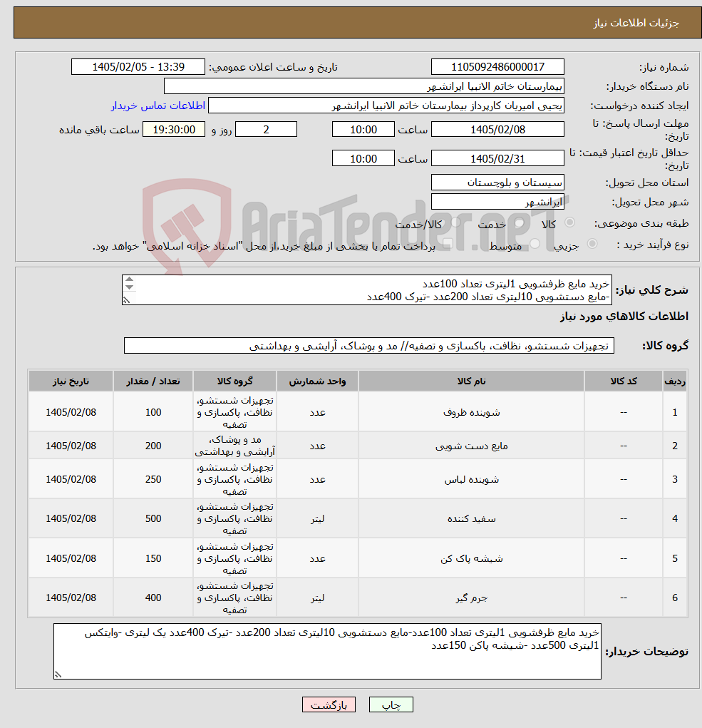The image size is (702, 728).
Task: Select the مایع دست شویی item name
Action: (x=471, y=446)
